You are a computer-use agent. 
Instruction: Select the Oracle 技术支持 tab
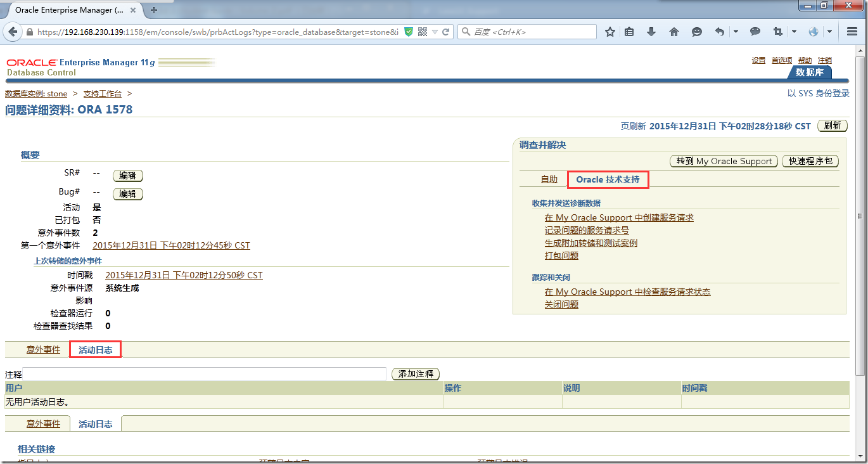(x=608, y=179)
